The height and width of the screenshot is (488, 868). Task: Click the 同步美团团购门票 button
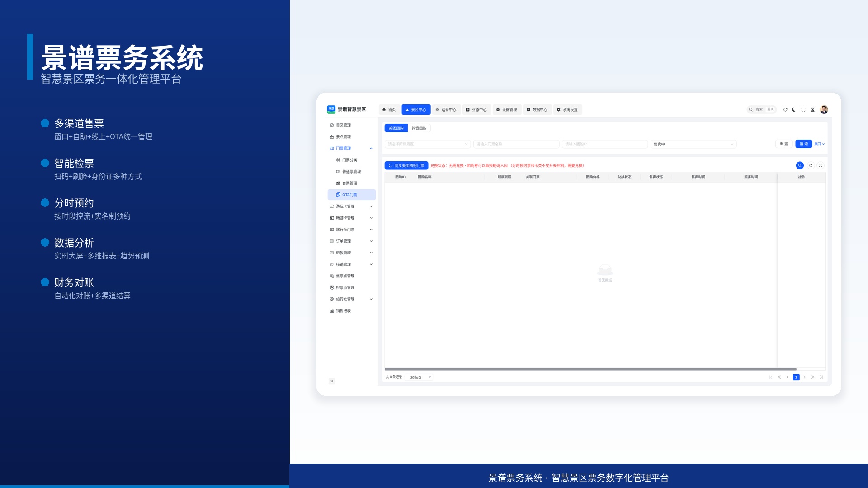pyautogui.click(x=406, y=165)
